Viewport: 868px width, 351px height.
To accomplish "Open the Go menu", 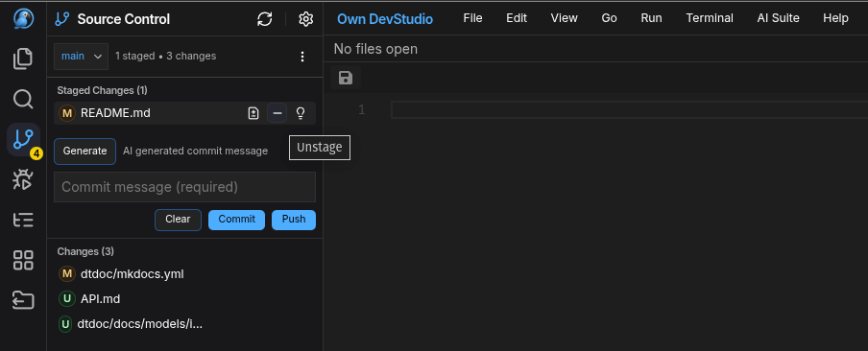I will 609,18.
